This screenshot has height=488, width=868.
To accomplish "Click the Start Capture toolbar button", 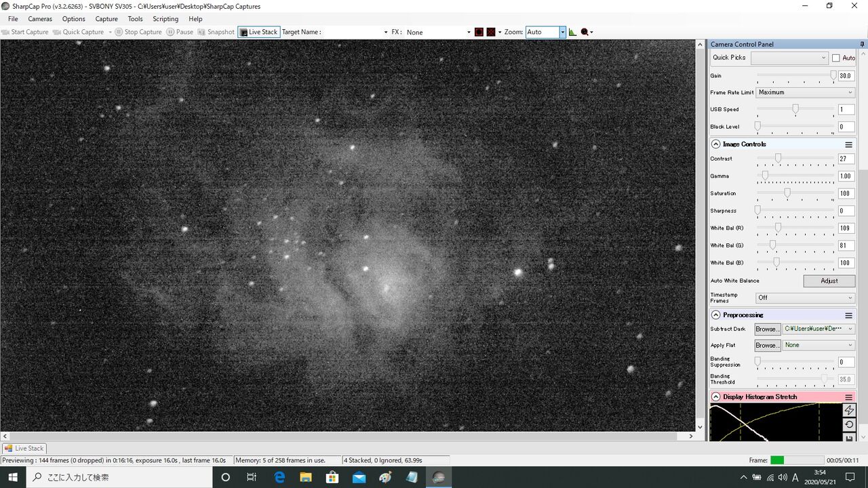I will tap(25, 32).
